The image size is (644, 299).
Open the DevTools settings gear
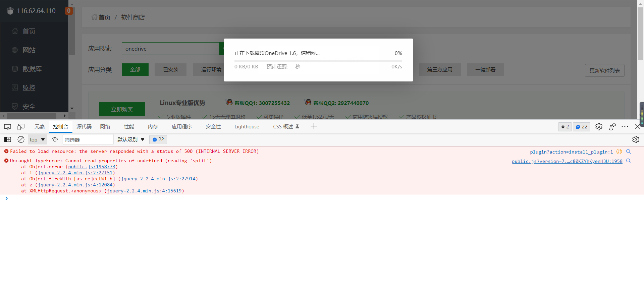[599, 127]
